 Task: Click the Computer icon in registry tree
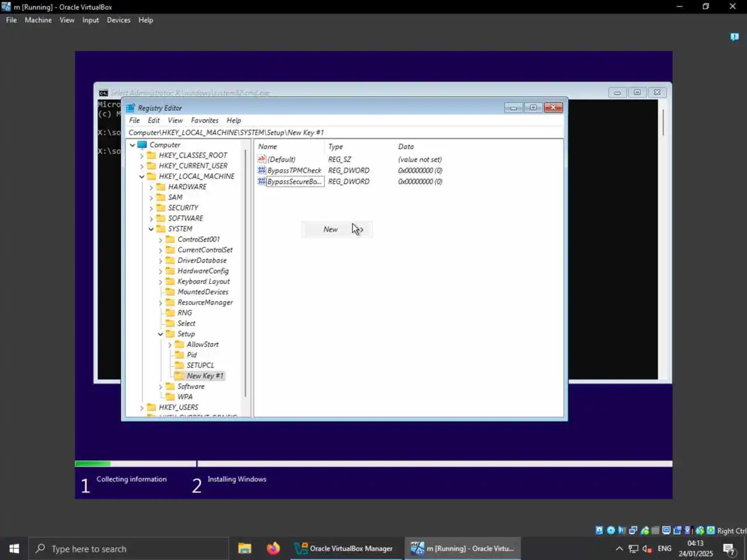(x=142, y=145)
